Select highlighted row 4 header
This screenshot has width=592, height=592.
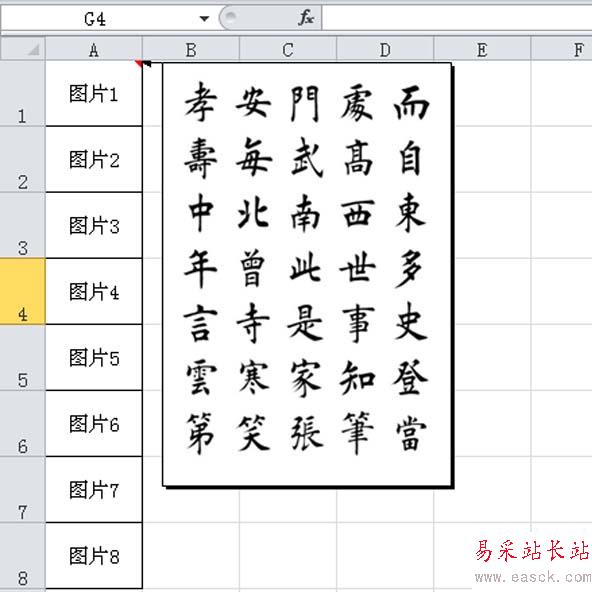(22, 291)
